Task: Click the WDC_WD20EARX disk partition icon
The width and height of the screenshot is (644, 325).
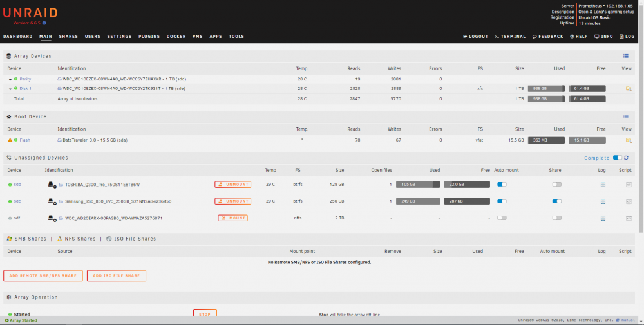Action: (52, 218)
